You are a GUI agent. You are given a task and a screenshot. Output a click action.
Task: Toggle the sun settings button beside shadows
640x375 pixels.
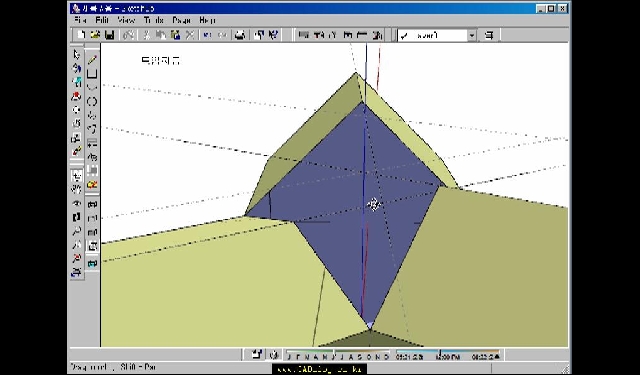(274, 355)
